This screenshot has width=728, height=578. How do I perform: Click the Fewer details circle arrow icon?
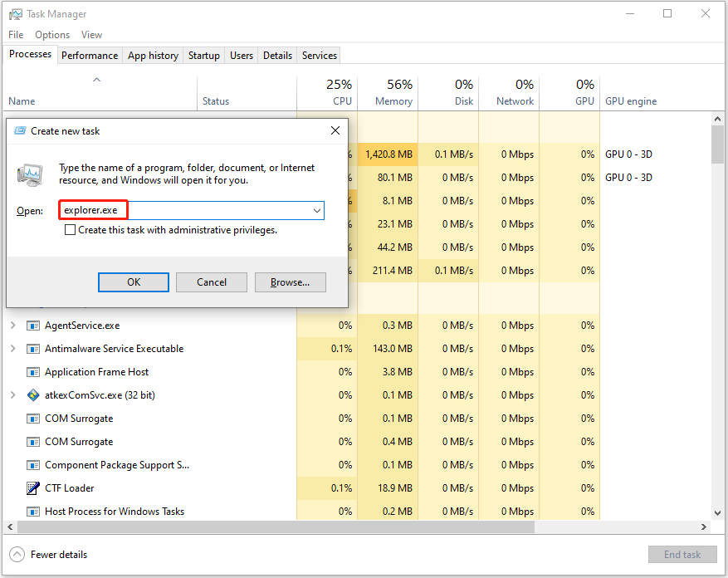click(17, 554)
